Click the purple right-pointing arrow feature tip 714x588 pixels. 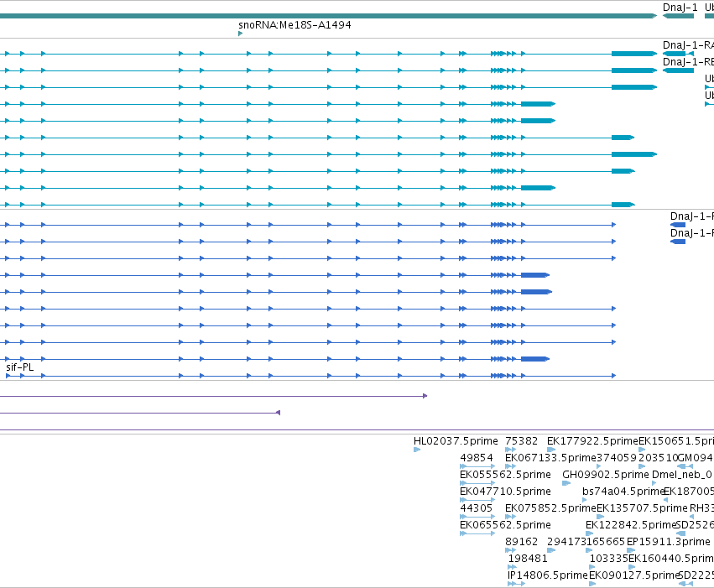pos(425,396)
